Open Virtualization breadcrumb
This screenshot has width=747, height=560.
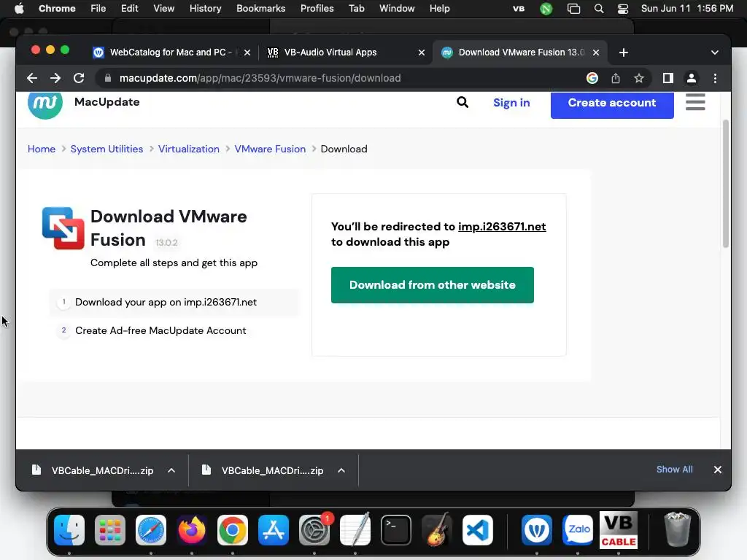(189, 149)
